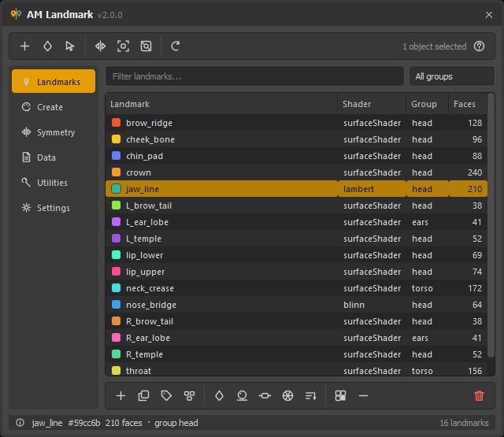Click the zoom-to-region icon in top toolbar
The image size is (504, 437).
[x=146, y=46]
